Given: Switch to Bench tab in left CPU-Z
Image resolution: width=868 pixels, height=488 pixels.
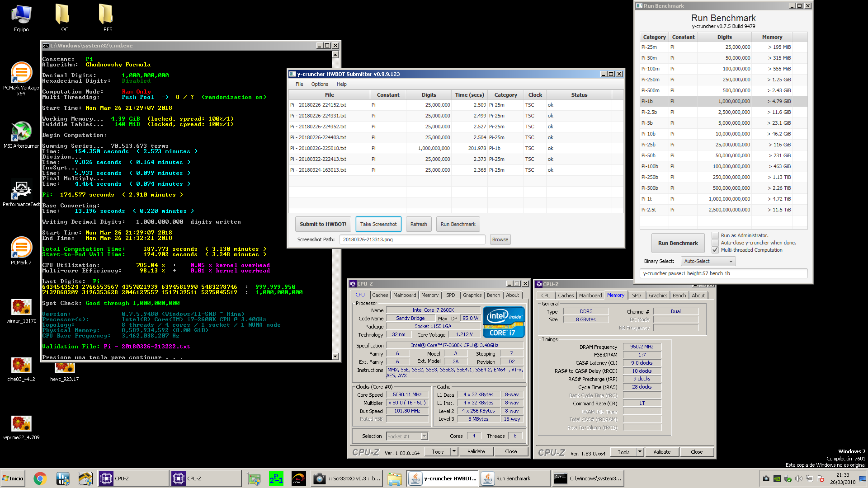Looking at the screenshot, I should coord(493,295).
